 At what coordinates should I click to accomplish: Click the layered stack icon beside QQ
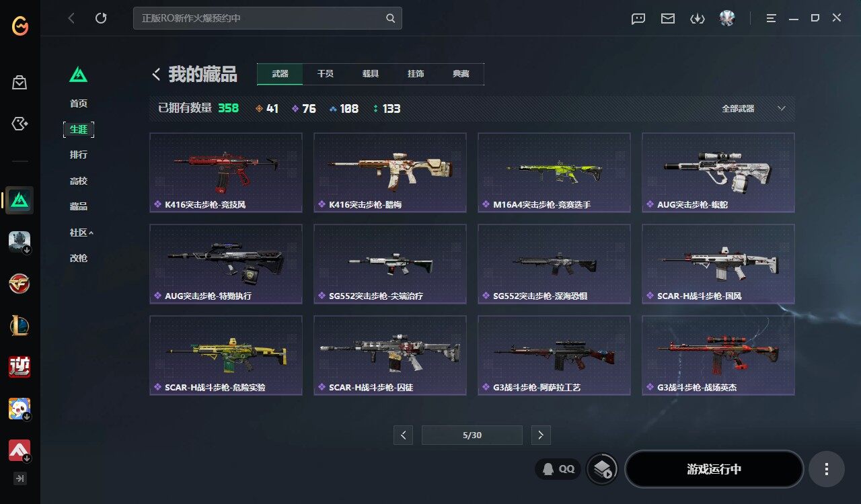[602, 469]
